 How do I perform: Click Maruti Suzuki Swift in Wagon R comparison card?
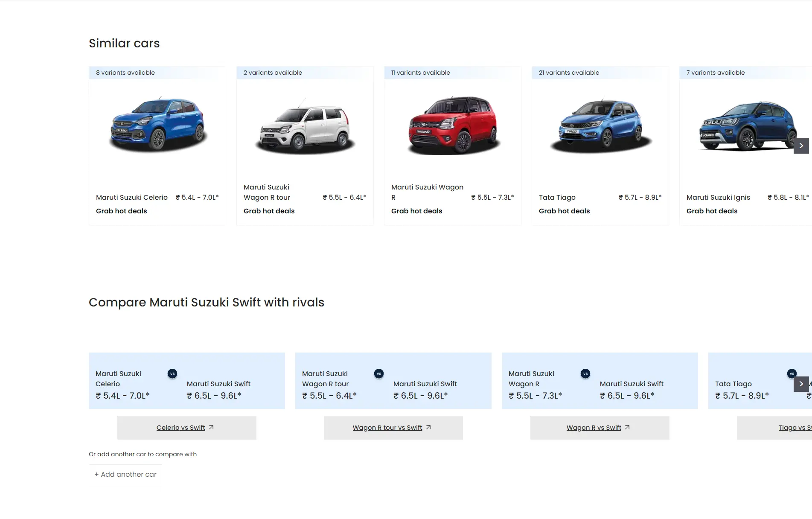(x=632, y=384)
